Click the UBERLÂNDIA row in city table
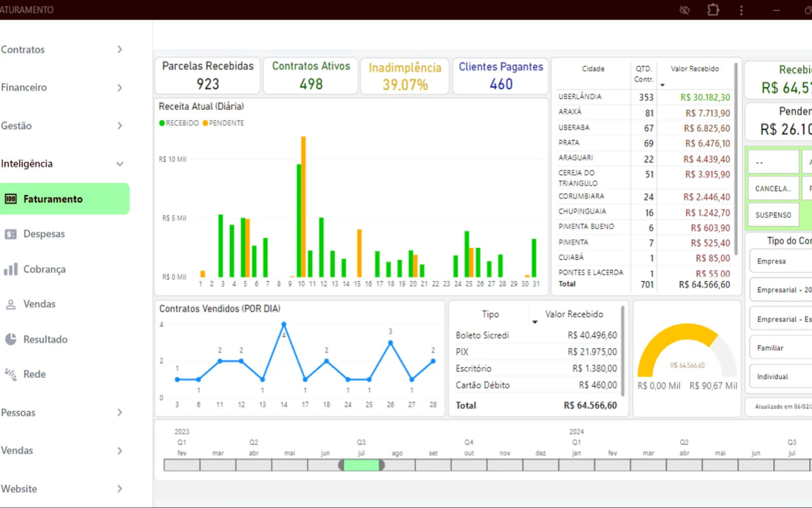Viewport: 812px width, 508px height. 645,97
